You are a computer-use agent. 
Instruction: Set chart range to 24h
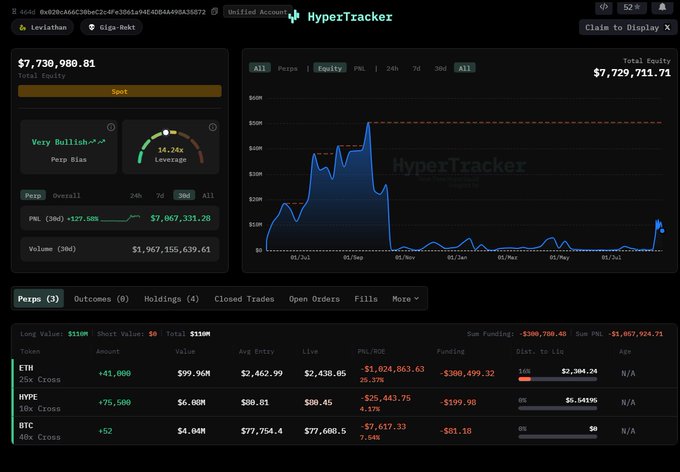click(392, 68)
